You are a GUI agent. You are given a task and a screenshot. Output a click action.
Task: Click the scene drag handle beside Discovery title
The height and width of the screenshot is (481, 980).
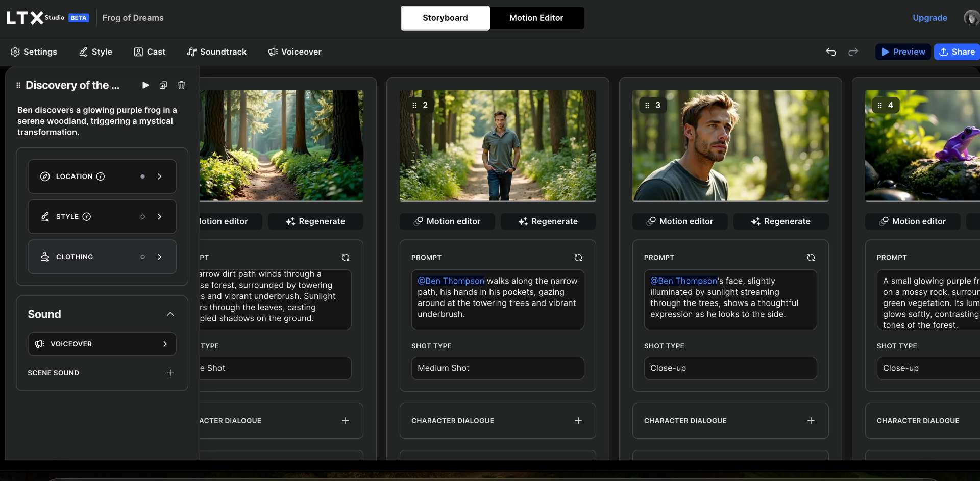click(18, 85)
